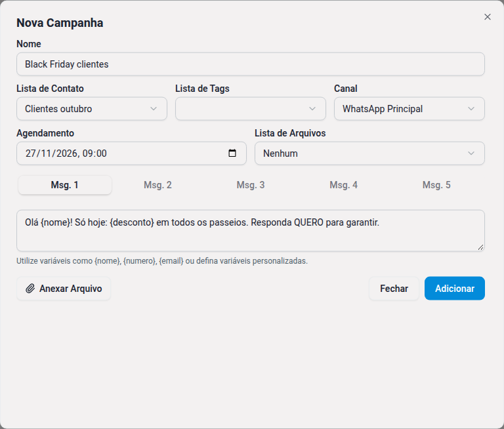
Task: Open the Lista de Arquivos dropdown showing Nenhum
Action: 369,153
